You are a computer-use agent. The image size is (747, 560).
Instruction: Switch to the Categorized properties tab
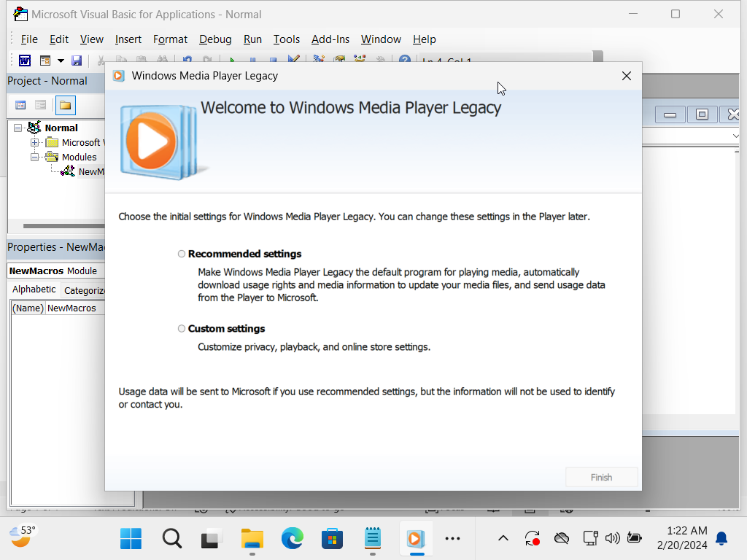click(x=83, y=290)
